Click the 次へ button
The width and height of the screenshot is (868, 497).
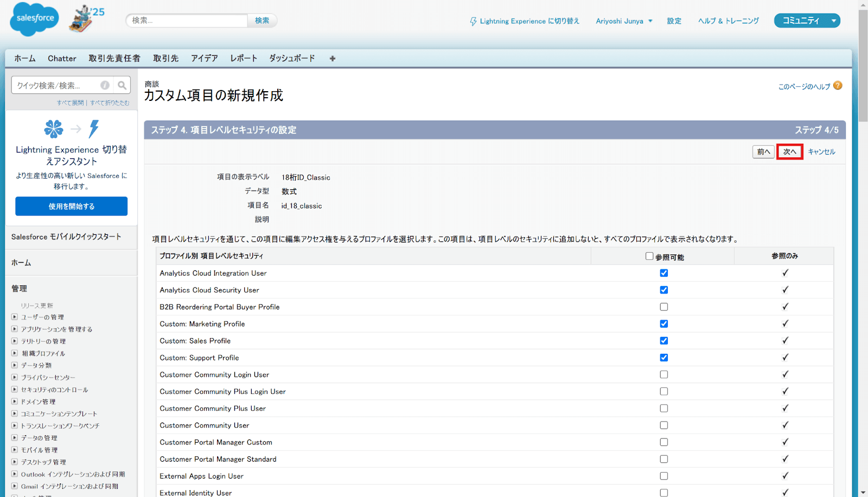pos(789,152)
